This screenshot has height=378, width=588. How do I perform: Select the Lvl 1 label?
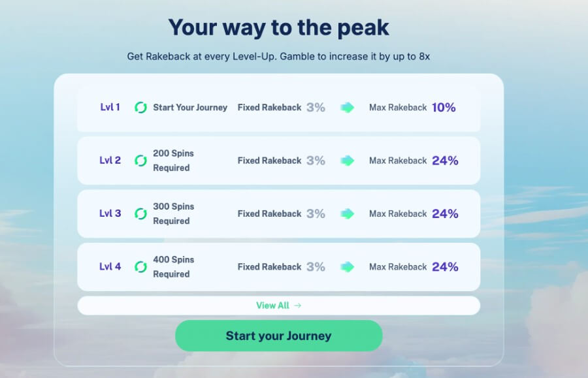pos(110,107)
